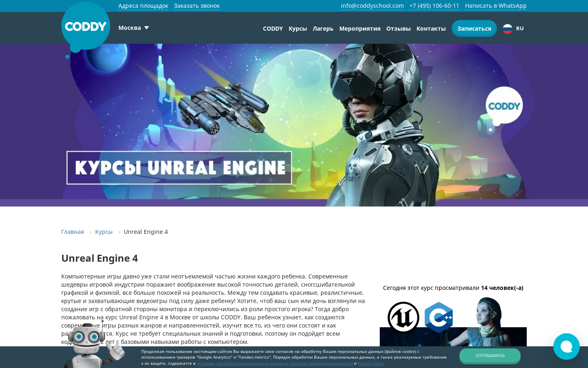Open the Контакты menu item
This screenshot has width=588, height=368.
[x=431, y=29]
